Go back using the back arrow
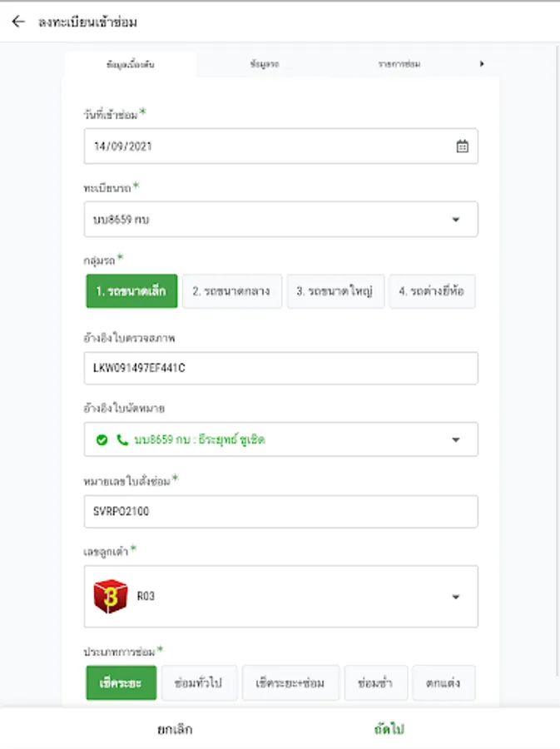Image resolution: width=560 pixels, height=749 pixels. click(18, 22)
